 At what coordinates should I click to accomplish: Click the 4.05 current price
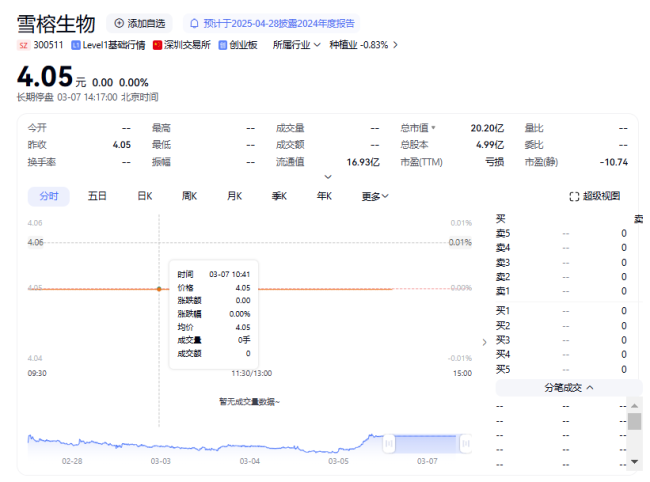click(45, 77)
